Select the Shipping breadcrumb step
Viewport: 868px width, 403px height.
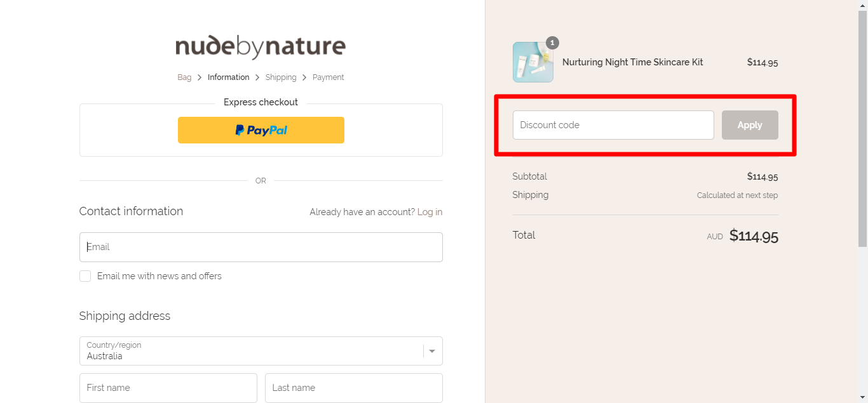281,77
